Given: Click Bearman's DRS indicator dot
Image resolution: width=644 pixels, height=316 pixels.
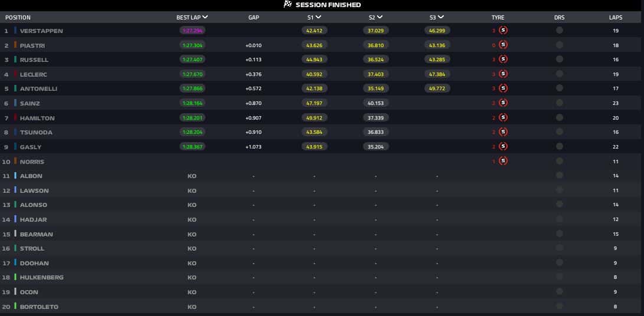Looking at the screenshot, I should pos(560,233).
